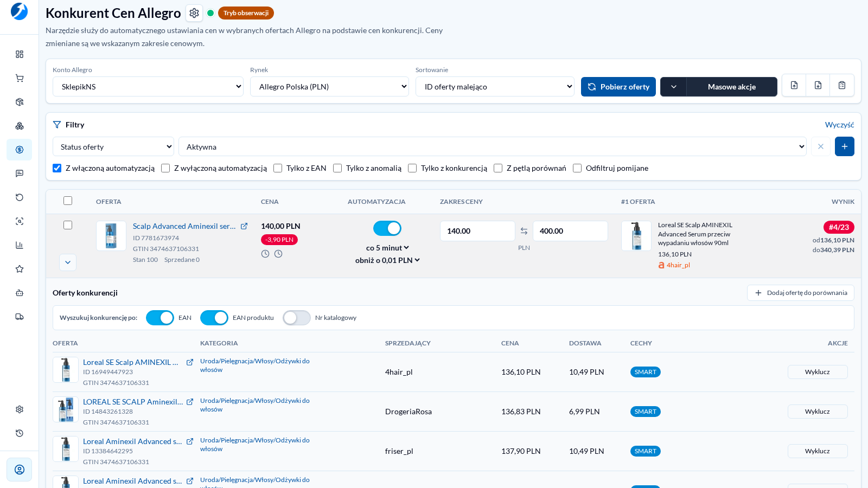Toggle the EAN competitor search switch
The image size is (868, 488).
coord(160,318)
